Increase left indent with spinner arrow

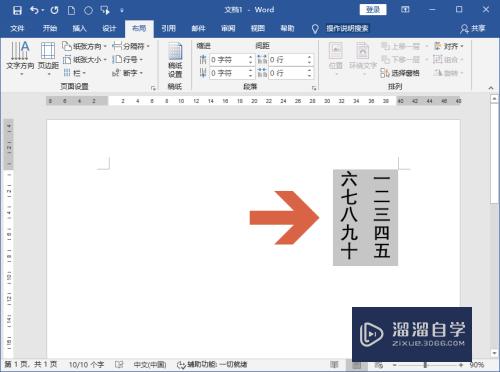pyautogui.click(x=251, y=57)
